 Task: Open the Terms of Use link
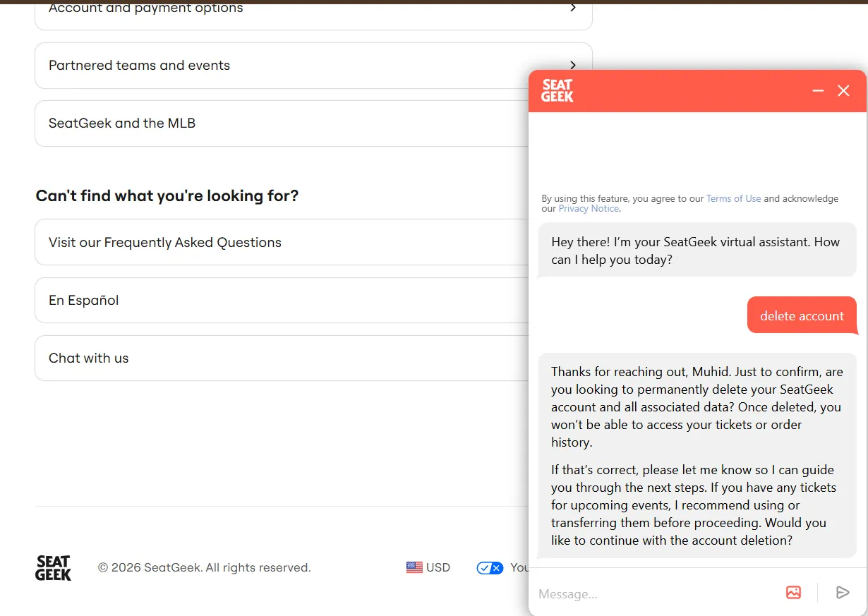[733, 198]
